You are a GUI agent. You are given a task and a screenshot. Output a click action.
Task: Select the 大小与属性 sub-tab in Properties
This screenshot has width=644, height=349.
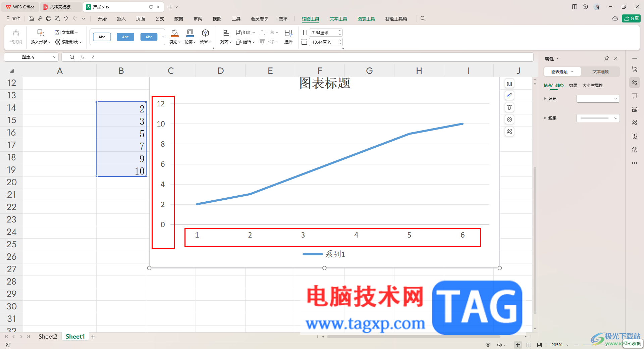coord(592,86)
